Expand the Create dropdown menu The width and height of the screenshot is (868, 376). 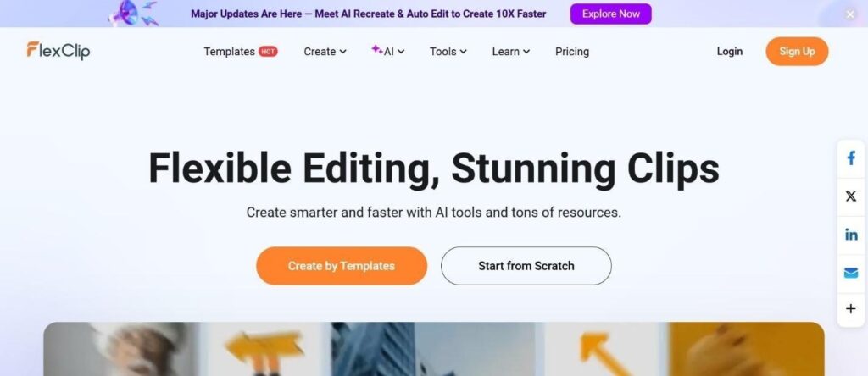click(x=325, y=52)
